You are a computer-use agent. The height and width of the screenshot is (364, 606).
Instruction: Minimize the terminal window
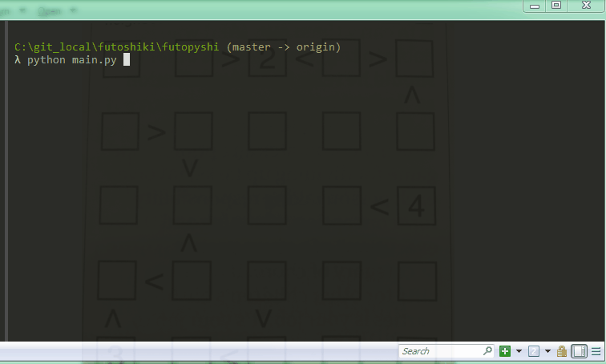535,6
